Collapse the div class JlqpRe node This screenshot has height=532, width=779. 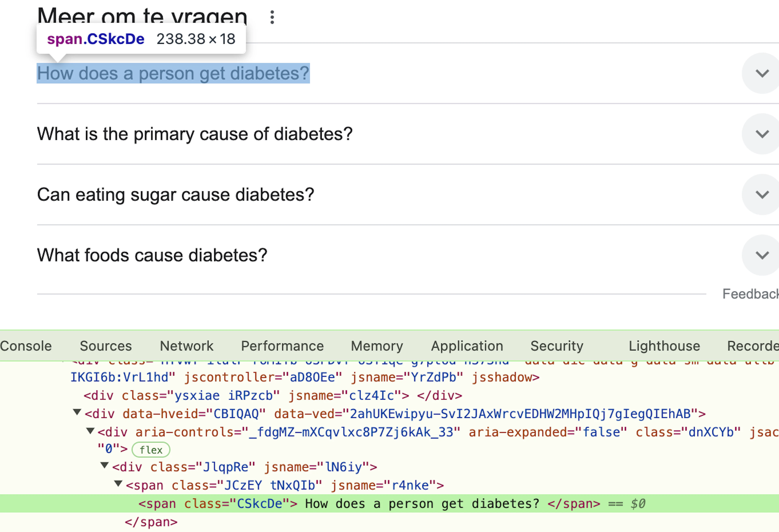[x=105, y=465]
